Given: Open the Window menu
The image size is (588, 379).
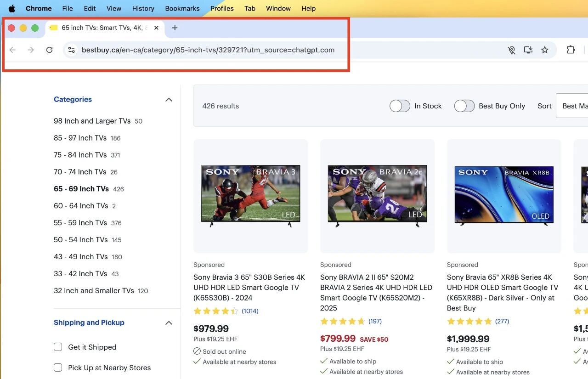Looking at the screenshot, I should [278, 8].
